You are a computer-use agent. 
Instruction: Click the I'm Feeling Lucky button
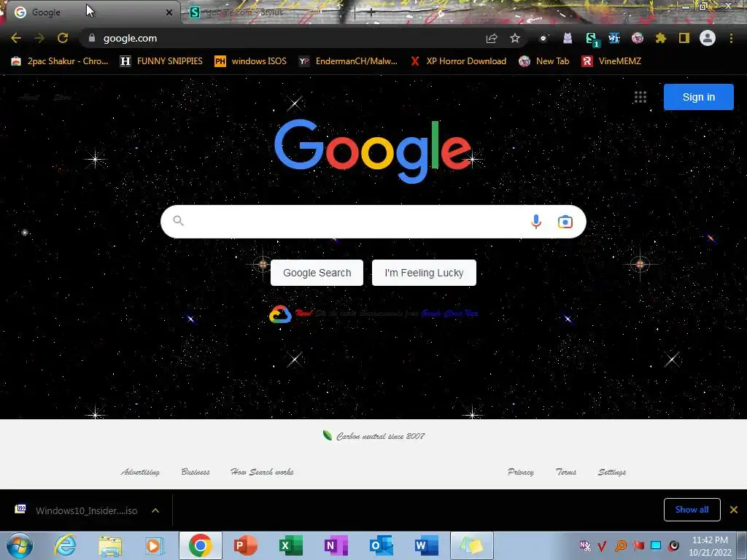(x=424, y=273)
